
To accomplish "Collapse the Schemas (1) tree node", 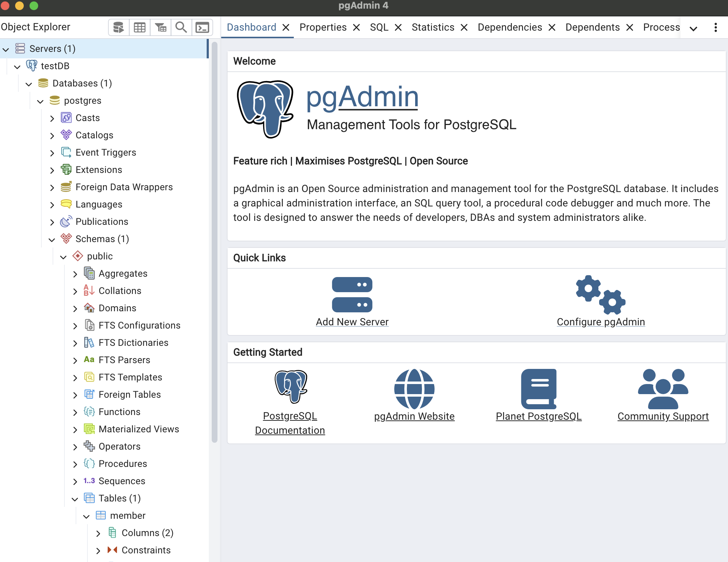I will click(x=52, y=239).
